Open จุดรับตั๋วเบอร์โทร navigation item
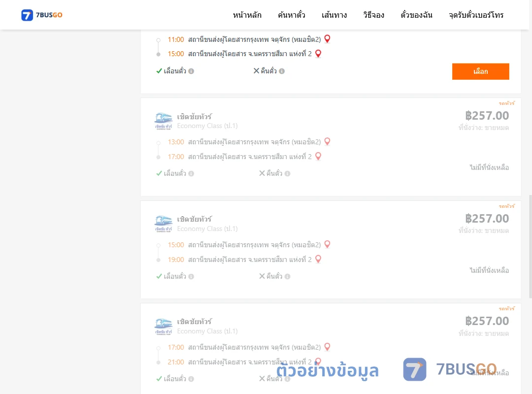 (x=476, y=15)
